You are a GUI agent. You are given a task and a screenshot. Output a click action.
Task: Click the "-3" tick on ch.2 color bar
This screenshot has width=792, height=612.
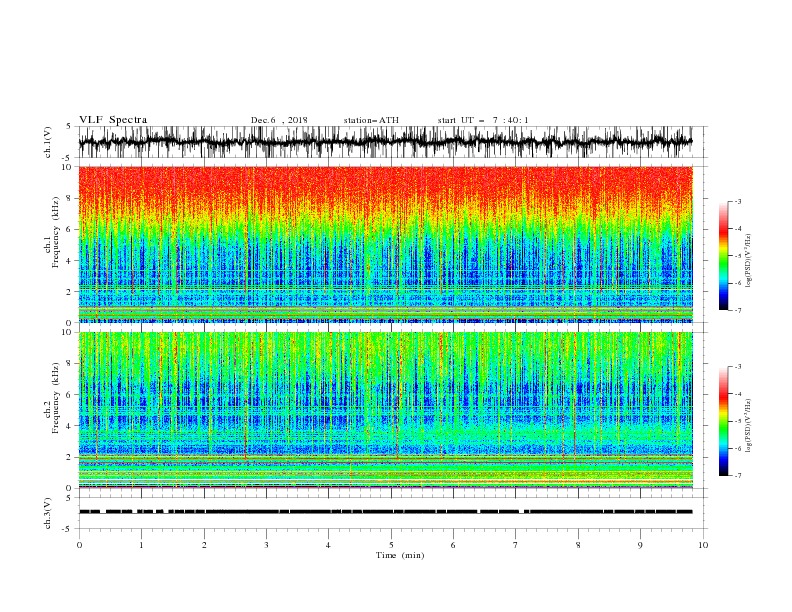point(737,367)
